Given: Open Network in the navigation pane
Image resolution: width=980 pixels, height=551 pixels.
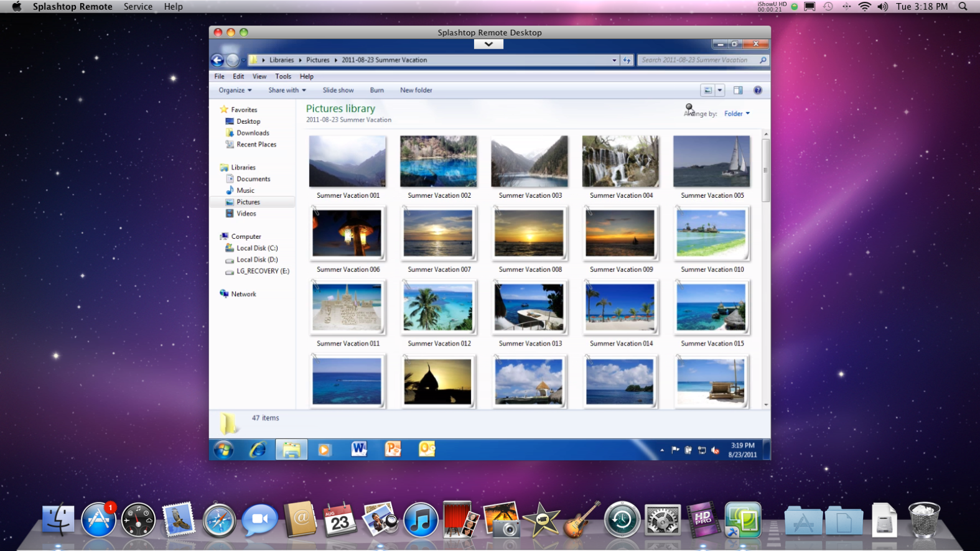Looking at the screenshot, I should pyautogui.click(x=243, y=294).
